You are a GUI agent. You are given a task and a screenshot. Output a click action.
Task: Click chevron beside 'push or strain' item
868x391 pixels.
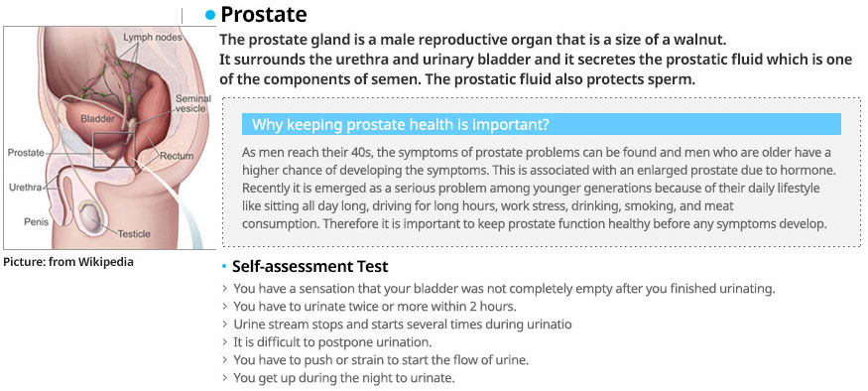click(x=225, y=360)
